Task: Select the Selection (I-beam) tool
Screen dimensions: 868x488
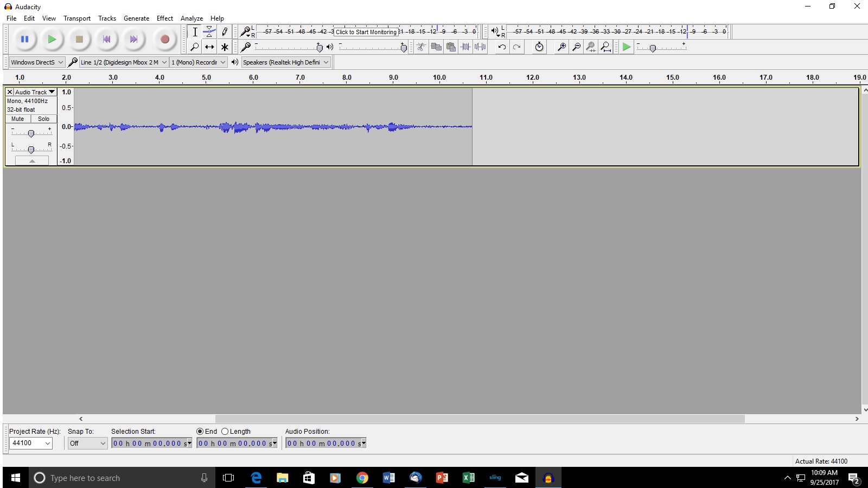Action: coord(195,32)
